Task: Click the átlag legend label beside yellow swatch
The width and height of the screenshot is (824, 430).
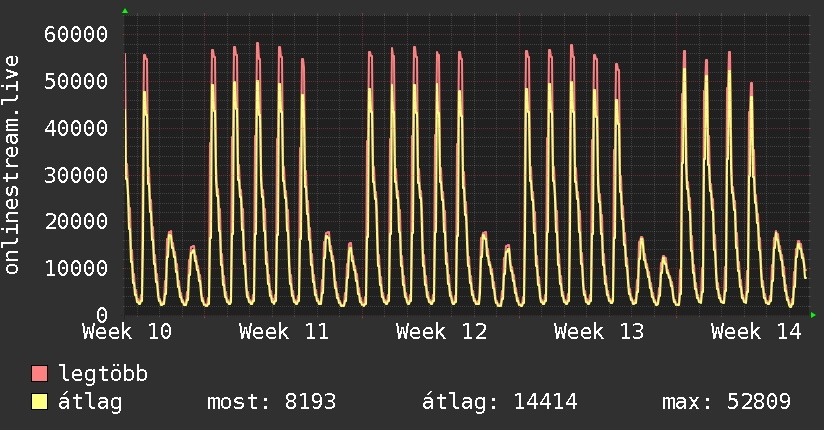Action: click(x=90, y=402)
